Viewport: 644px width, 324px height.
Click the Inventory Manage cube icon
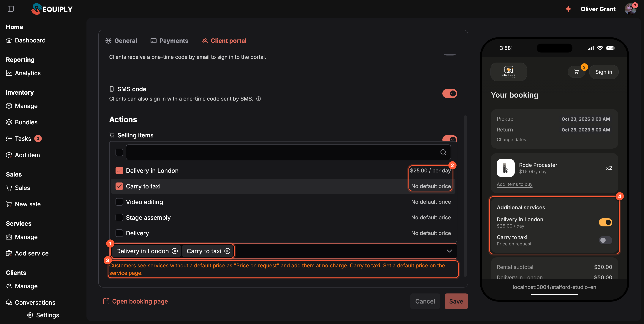pyautogui.click(x=9, y=106)
